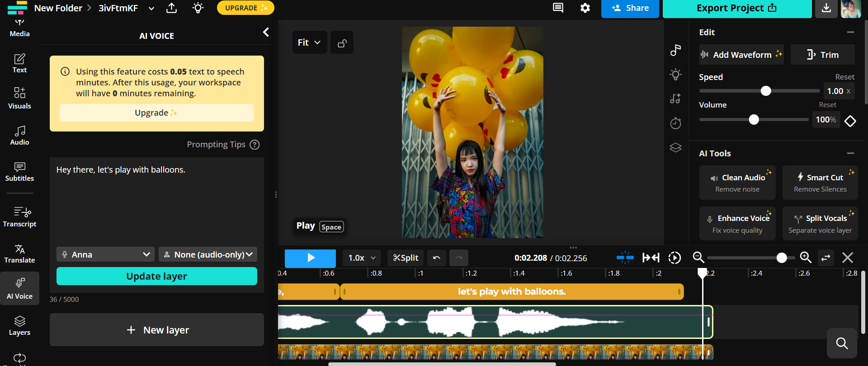Click the undo arrow in timeline toolbar

[437, 258]
